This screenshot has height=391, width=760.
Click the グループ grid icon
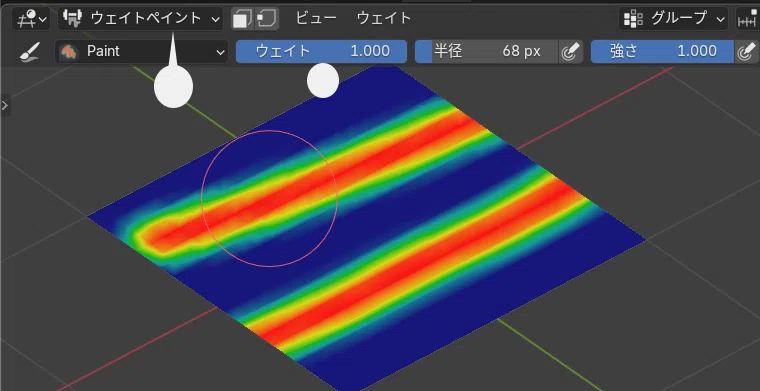pyautogui.click(x=633, y=19)
